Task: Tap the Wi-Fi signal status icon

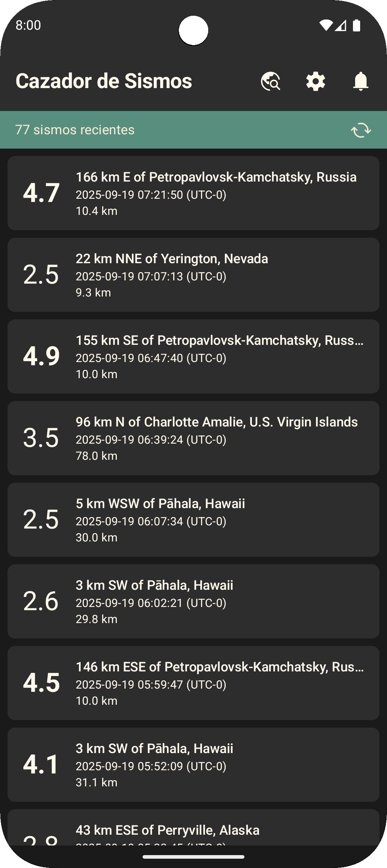Action: point(326,25)
